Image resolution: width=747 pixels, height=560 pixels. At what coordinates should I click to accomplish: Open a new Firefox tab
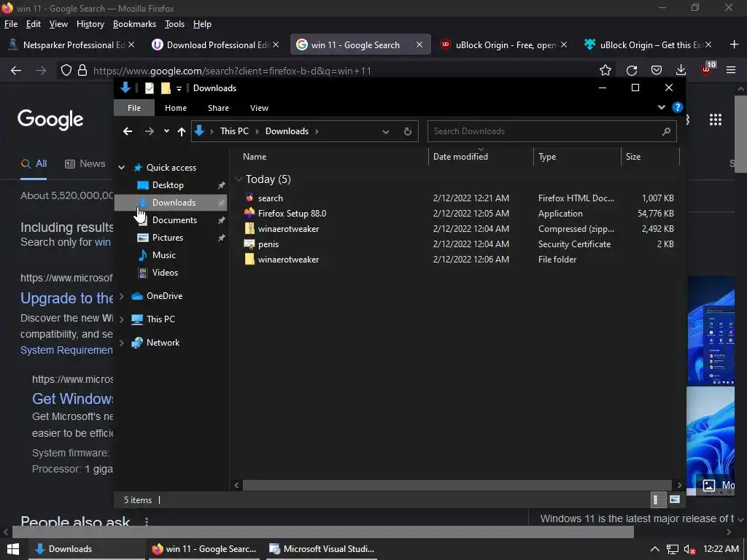[734, 44]
